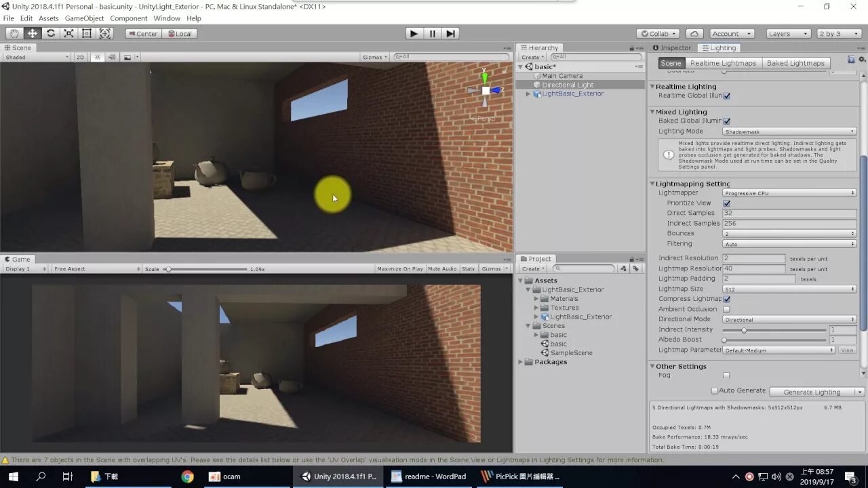
Task: Open the File menu
Action: 9,18
